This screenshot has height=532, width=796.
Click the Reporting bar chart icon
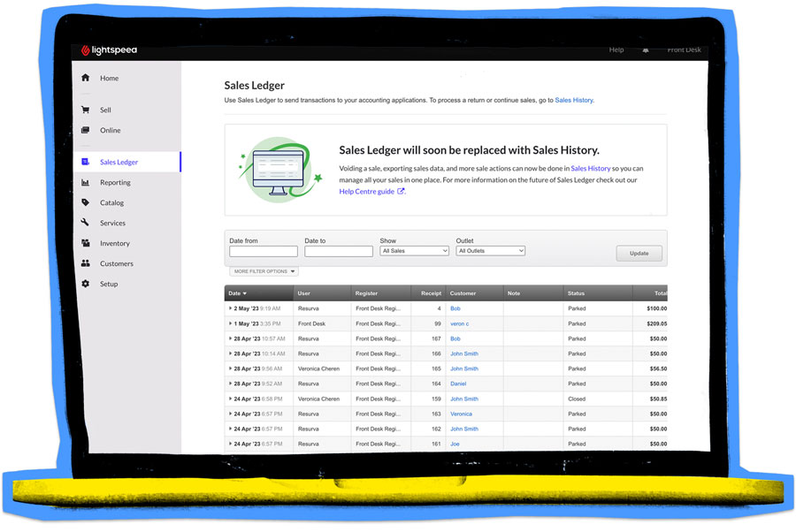(85, 182)
